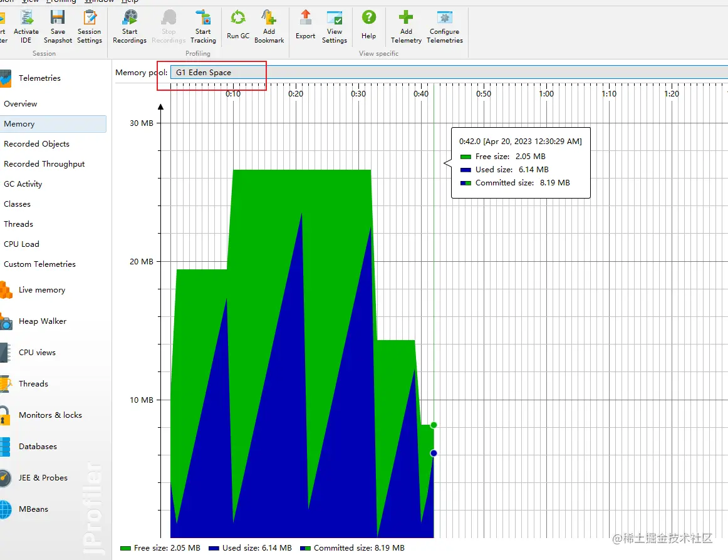Click the Add Bookmark icon
This screenshot has width=728, height=560.
click(269, 18)
